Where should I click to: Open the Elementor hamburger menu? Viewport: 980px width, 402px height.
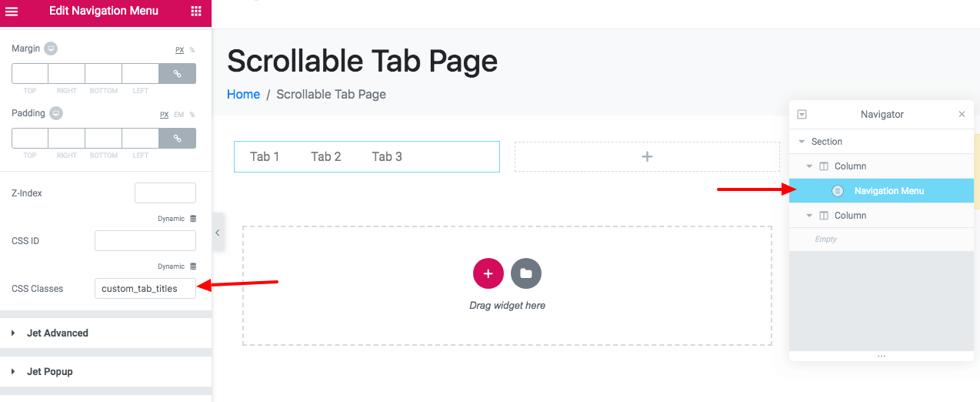[12, 12]
